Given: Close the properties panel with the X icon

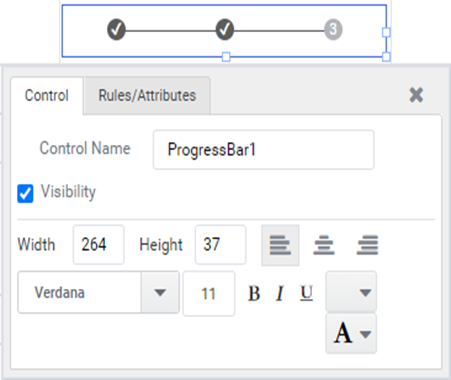Looking at the screenshot, I should tap(416, 95).
